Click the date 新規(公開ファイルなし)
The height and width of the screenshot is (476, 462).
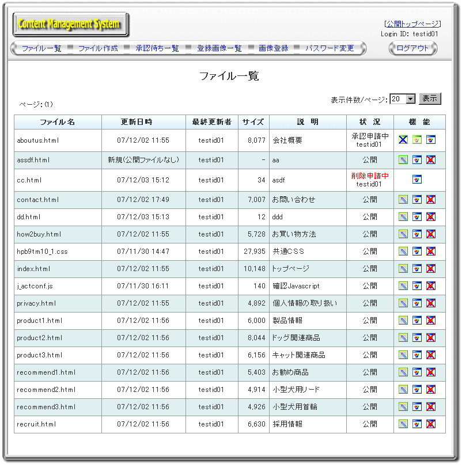point(143,160)
